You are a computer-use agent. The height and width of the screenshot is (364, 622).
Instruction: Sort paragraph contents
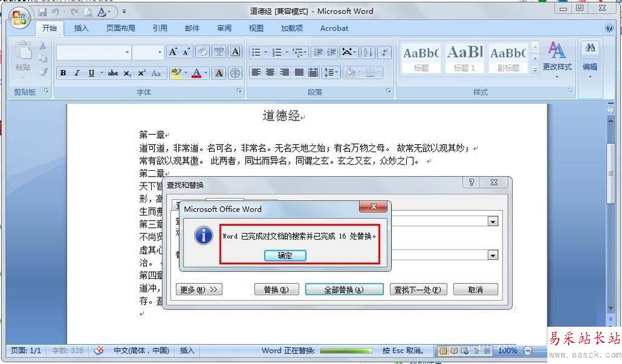368,52
